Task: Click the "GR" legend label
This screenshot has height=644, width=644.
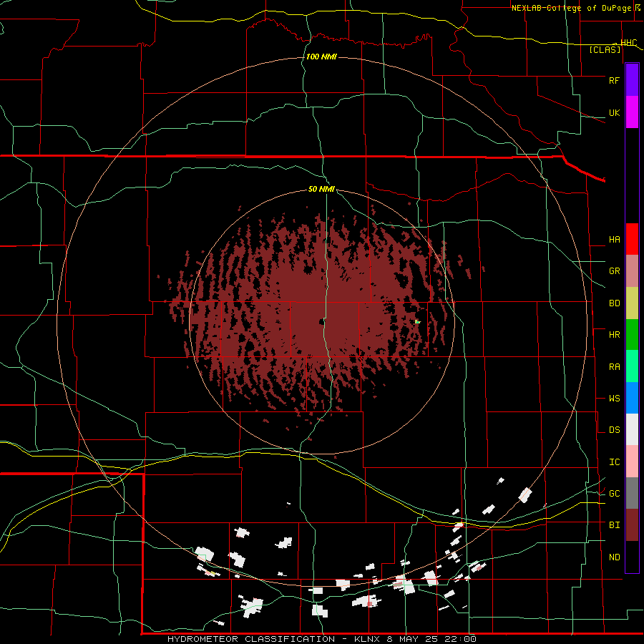Action: (614, 271)
